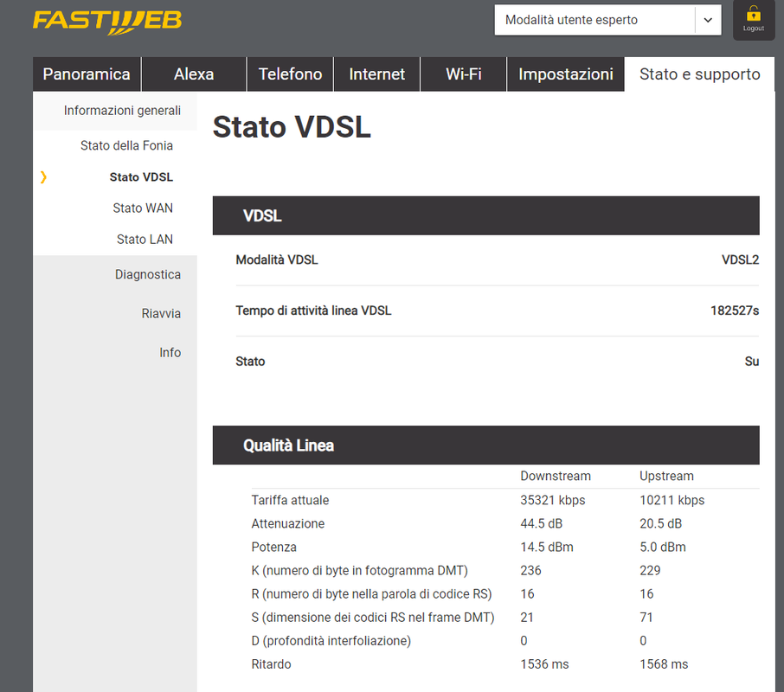The height and width of the screenshot is (692, 784).
Task: Open the Info section in sidebar
Action: pyautogui.click(x=170, y=352)
